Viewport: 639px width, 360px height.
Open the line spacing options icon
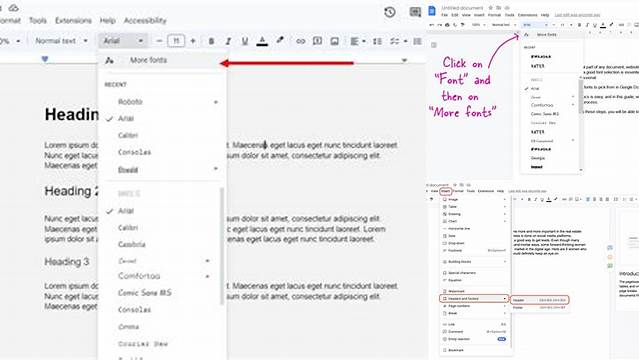[x=377, y=41]
